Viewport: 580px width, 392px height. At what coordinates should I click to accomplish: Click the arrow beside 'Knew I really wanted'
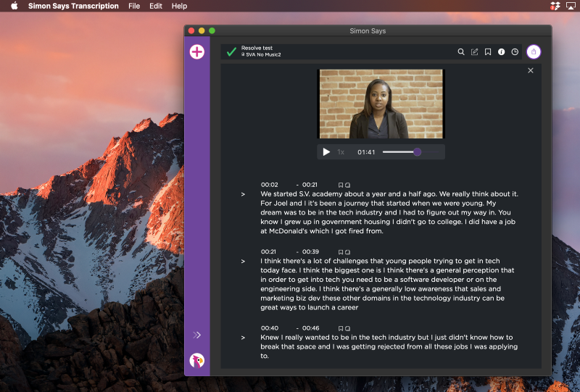coord(243,338)
